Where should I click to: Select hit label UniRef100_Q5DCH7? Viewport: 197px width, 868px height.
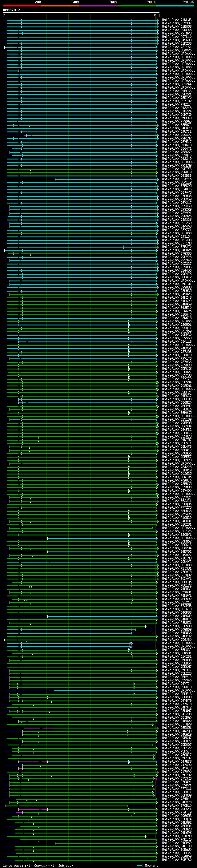[x=177, y=667]
